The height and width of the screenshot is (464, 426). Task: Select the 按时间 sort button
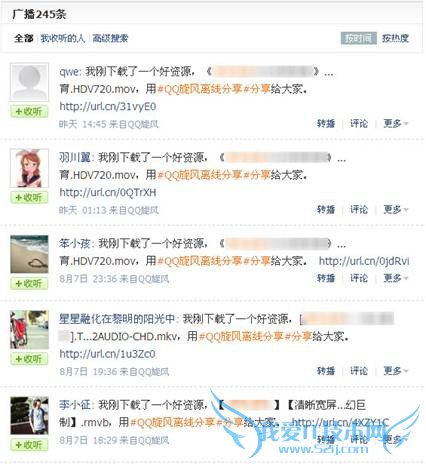point(359,38)
